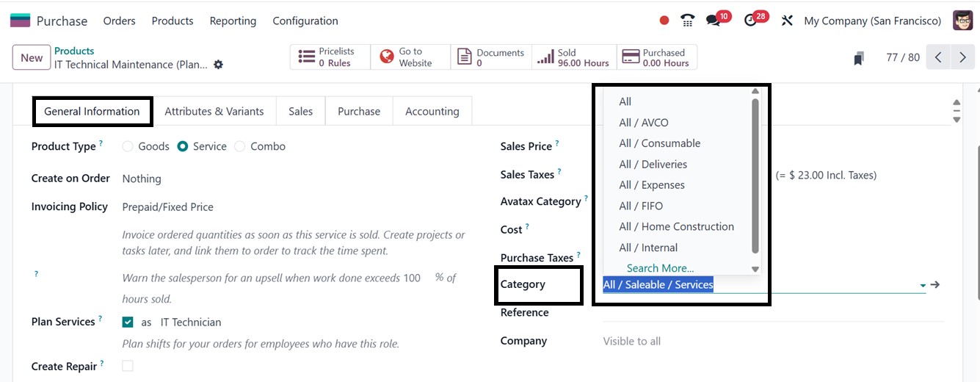Open the phone/VoIP icon in header
The height and width of the screenshot is (382, 980).
687,21
